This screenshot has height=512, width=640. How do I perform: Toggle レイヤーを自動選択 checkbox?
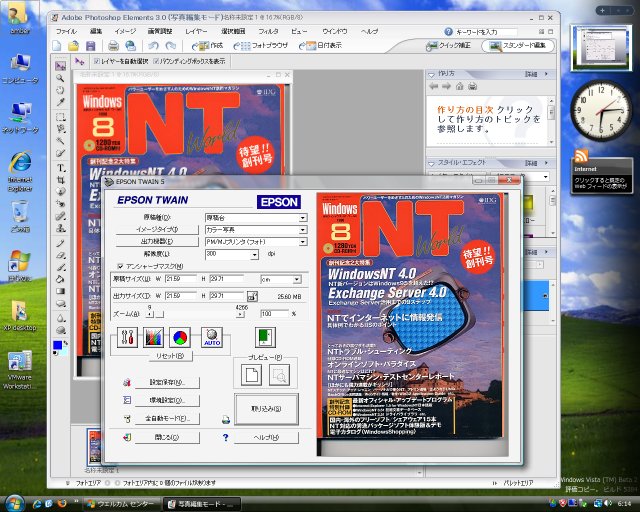tap(97, 61)
